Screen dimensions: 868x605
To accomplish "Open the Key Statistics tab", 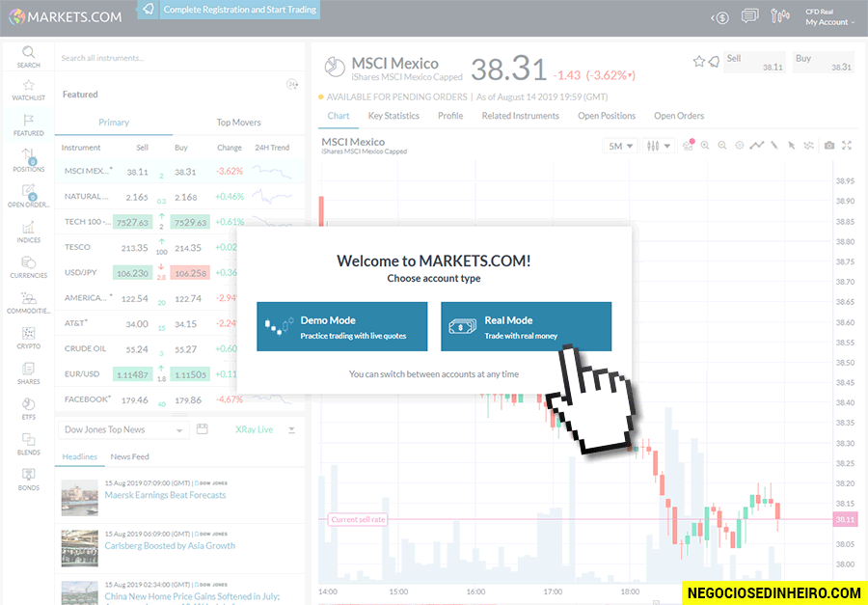I will 393,116.
